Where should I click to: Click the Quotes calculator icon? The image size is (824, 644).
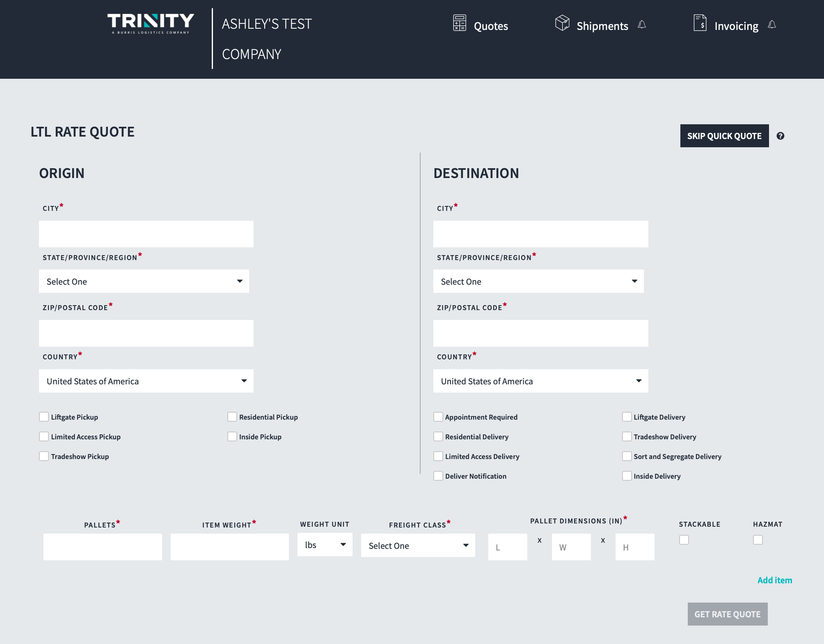(x=459, y=23)
